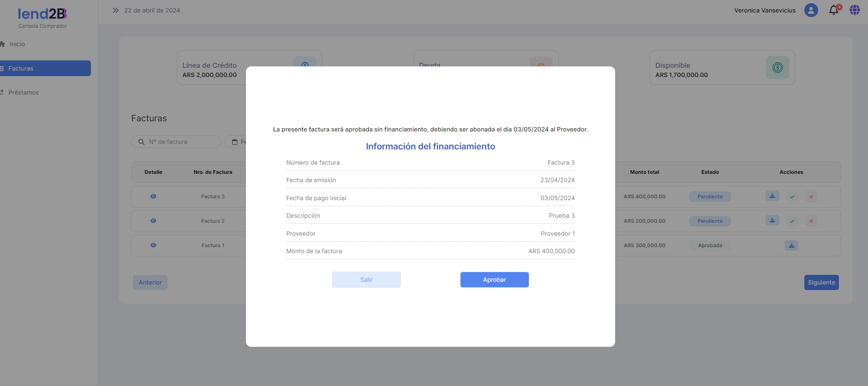Open the language globe icon

(x=855, y=10)
